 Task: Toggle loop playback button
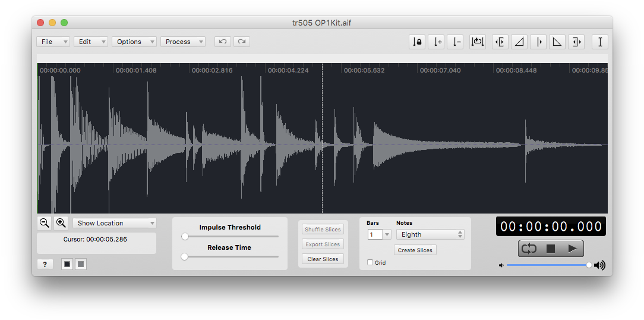pos(529,249)
